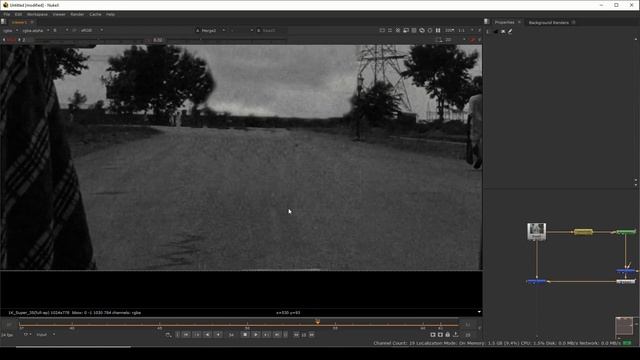Play forward with the right-pointing play button
The width and height of the screenshot is (640, 360).
click(256, 335)
